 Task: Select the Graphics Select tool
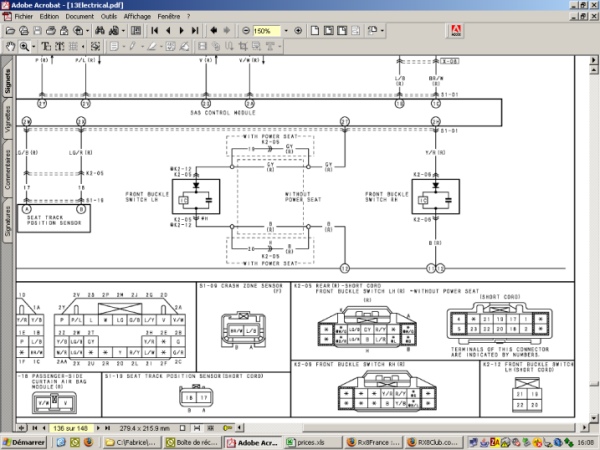95,47
